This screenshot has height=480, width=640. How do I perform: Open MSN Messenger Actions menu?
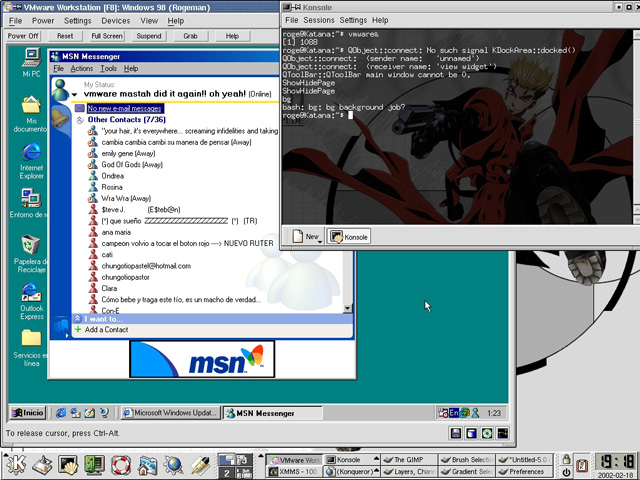click(82, 69)
